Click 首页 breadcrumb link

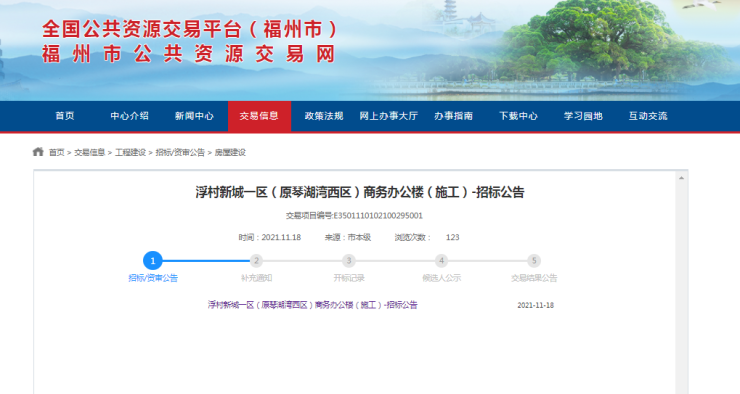click(57, 152)
